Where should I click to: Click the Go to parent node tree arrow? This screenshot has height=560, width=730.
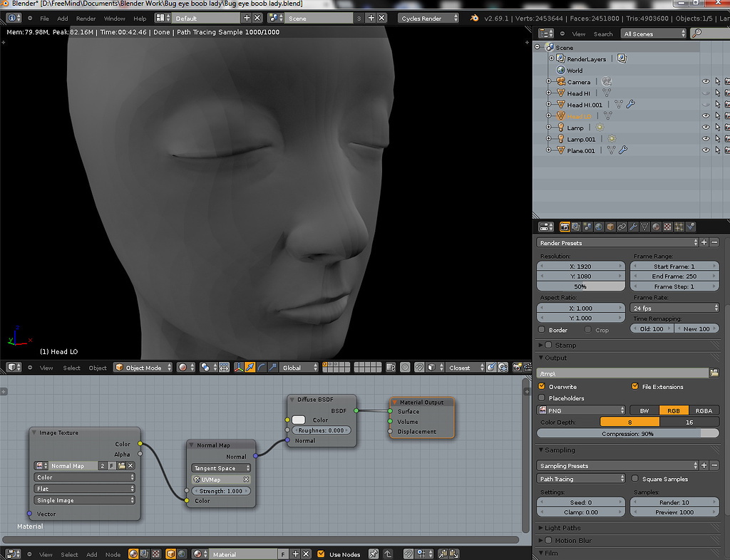coord(387,554)
